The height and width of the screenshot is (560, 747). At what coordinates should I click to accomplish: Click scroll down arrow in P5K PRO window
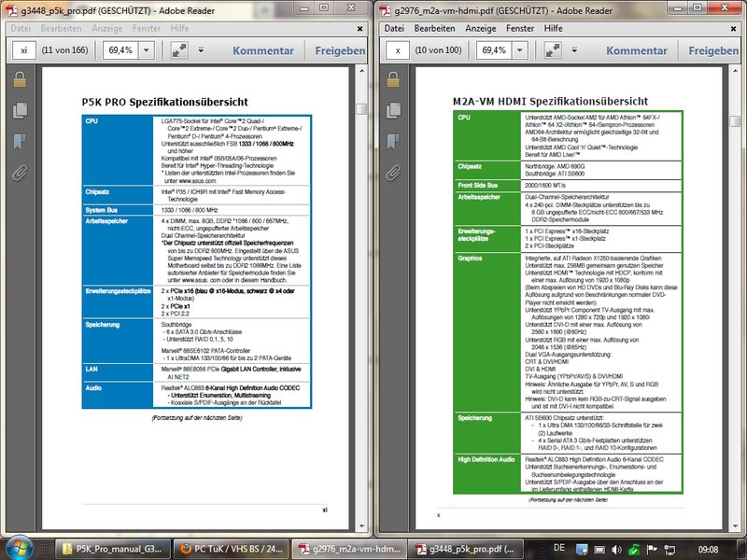[361, 525]
